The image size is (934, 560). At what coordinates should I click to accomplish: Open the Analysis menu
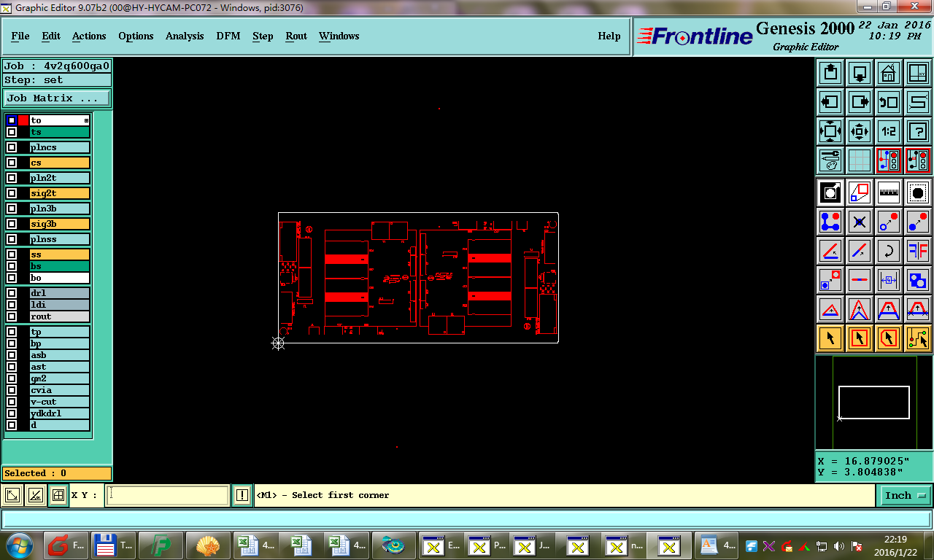click(x=185, y=36)
